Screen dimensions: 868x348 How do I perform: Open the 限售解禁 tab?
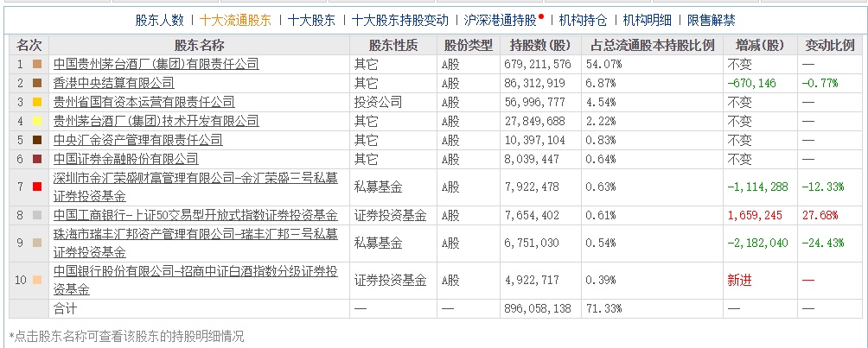712,21
